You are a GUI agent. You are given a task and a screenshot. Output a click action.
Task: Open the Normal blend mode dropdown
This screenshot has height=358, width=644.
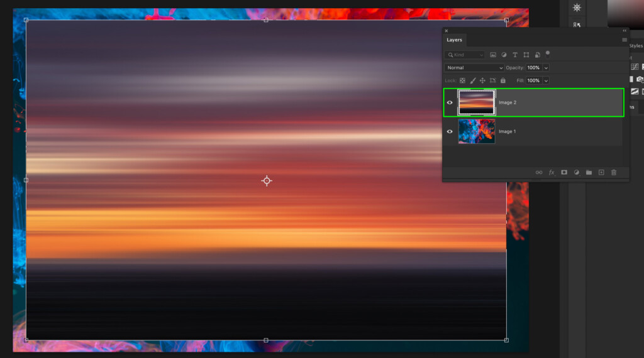(474, 68)
